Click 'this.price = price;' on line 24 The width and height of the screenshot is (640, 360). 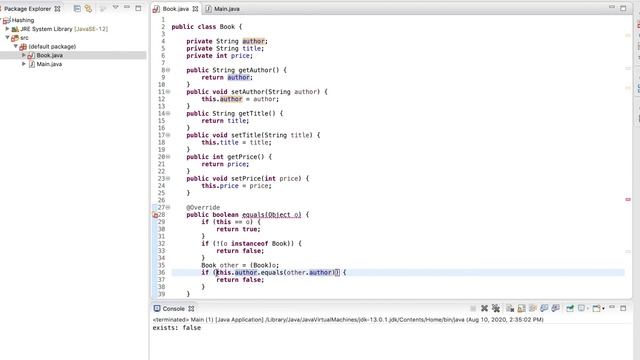point(236,186)
